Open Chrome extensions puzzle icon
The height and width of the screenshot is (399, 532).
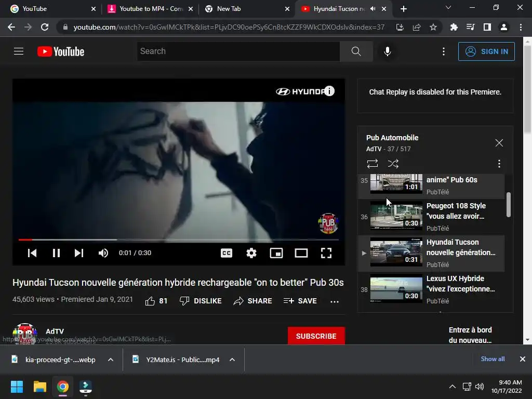454,27
